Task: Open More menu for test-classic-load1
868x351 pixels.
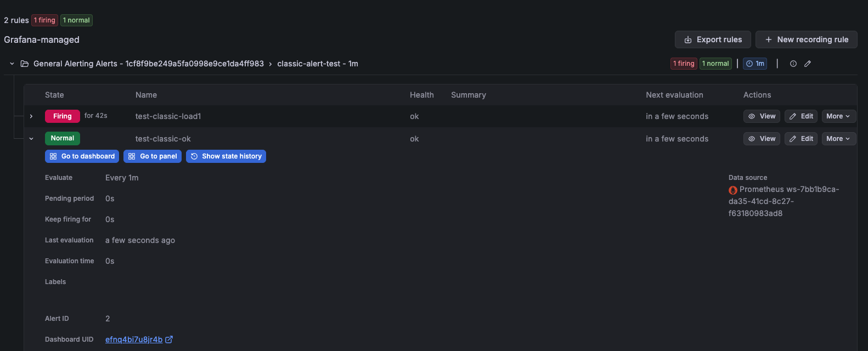Action: tap(838, 116)
